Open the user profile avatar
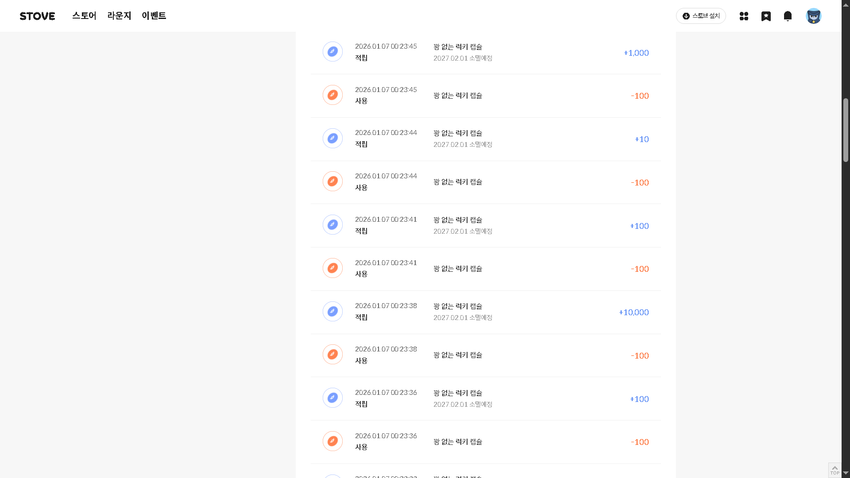The height and width of the screenshot is (478, 850). click(814, 16)
